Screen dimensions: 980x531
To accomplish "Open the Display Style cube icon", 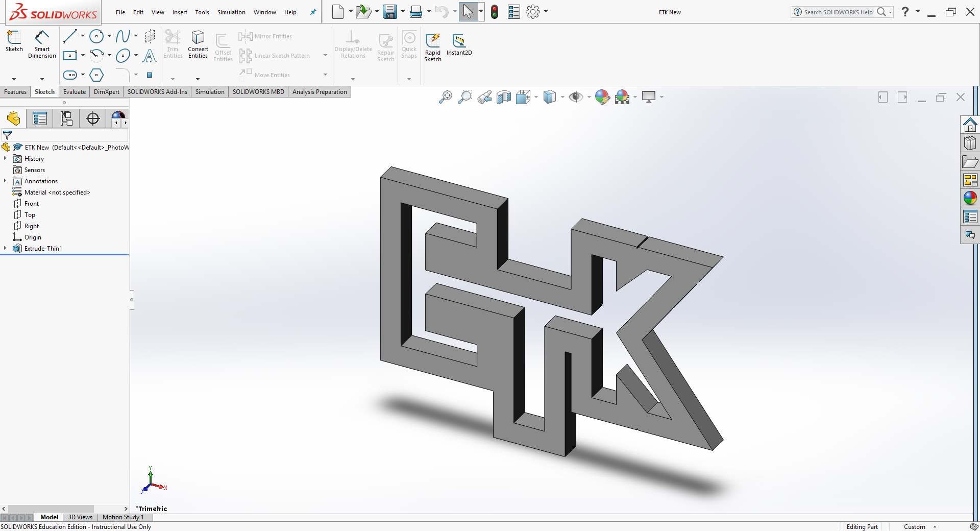I will [x=550, y=97].
